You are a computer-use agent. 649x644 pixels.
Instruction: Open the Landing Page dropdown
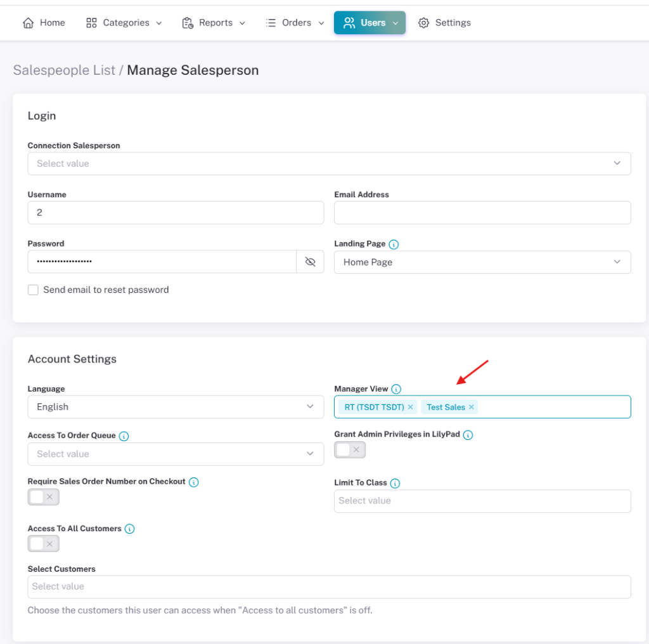[482, 262]
